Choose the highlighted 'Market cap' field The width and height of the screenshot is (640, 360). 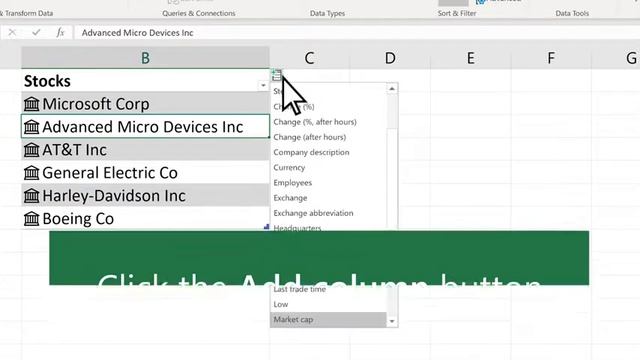(328, 320)
